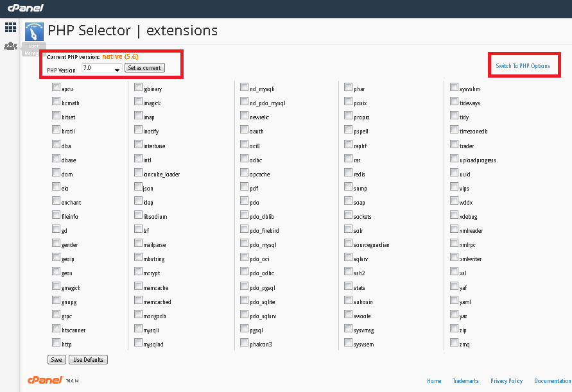Click the Set as current button

pyautogui.click(x=145, y=68)
